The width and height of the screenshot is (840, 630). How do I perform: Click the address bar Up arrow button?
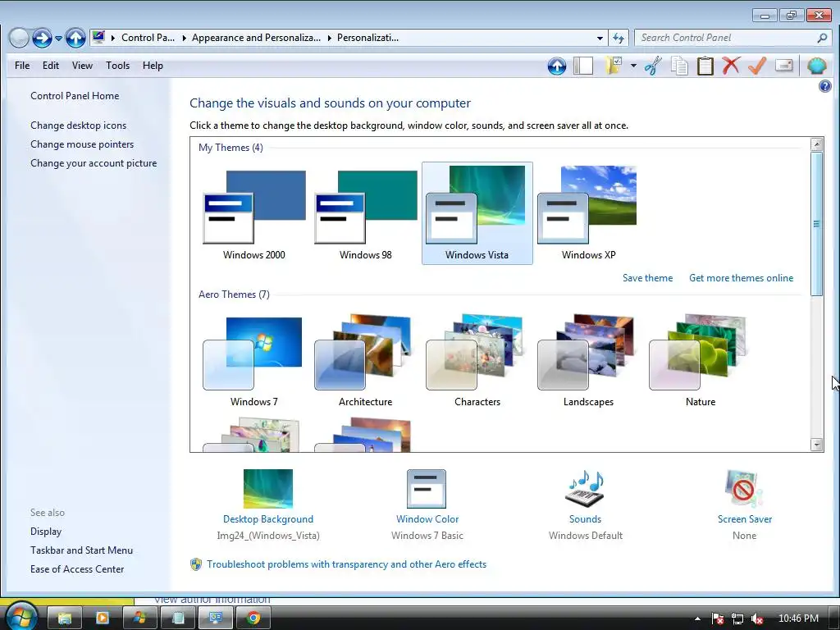click(x=75, y=38)
